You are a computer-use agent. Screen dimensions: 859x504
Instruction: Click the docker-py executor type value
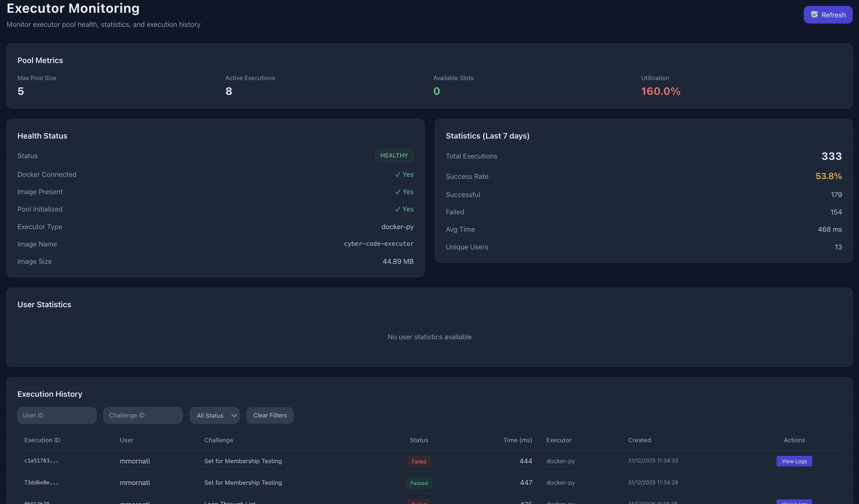[397, 227]
